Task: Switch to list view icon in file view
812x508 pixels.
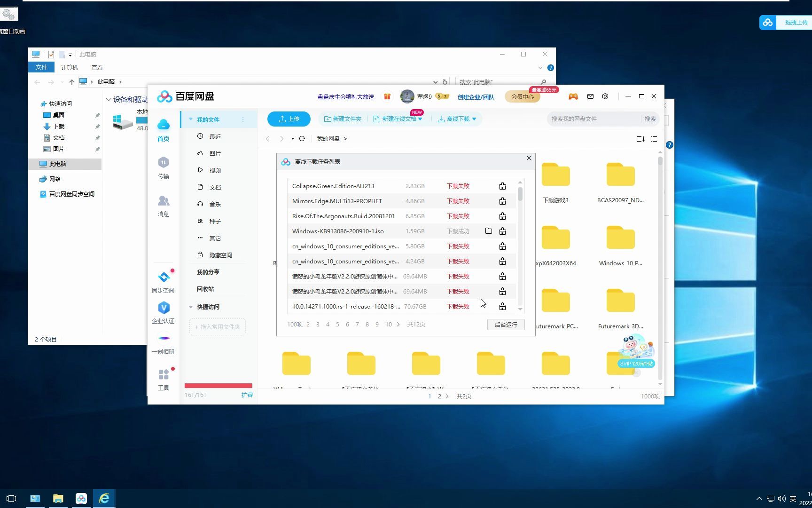Action: click(x=654, y=139)
